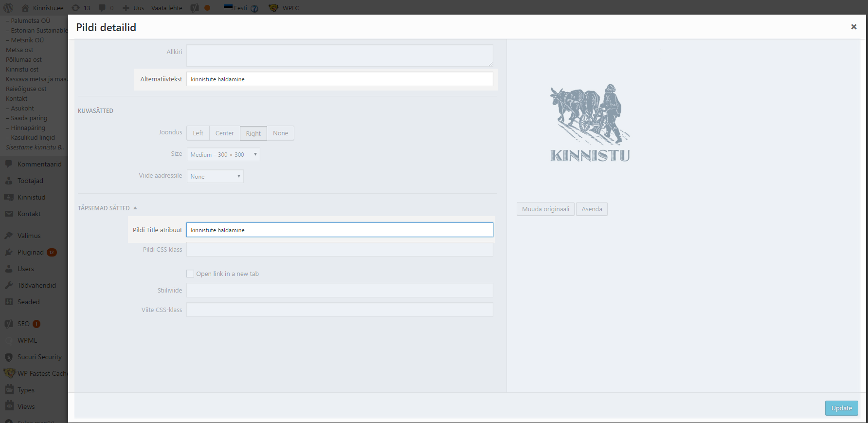The height and width of the screenshot is (423, 868).
Task: Click the WP Fastest Cache sidebar icon
Action: tap(9, 373)
